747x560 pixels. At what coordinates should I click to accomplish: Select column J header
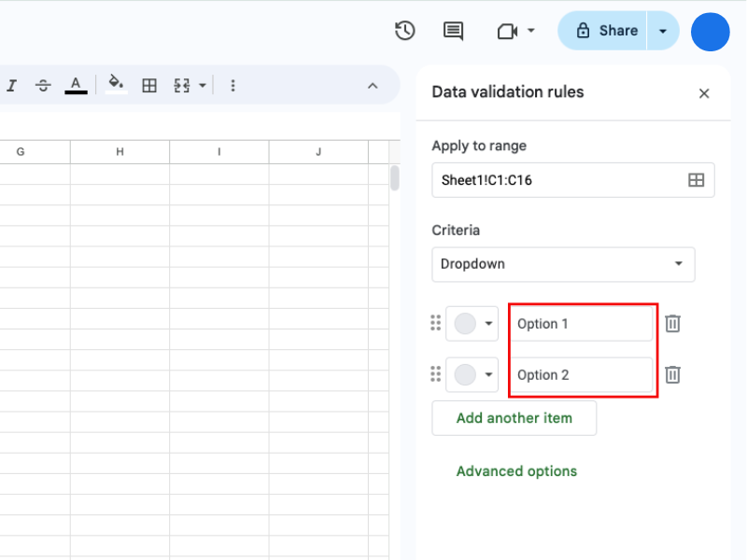(318, 152)
